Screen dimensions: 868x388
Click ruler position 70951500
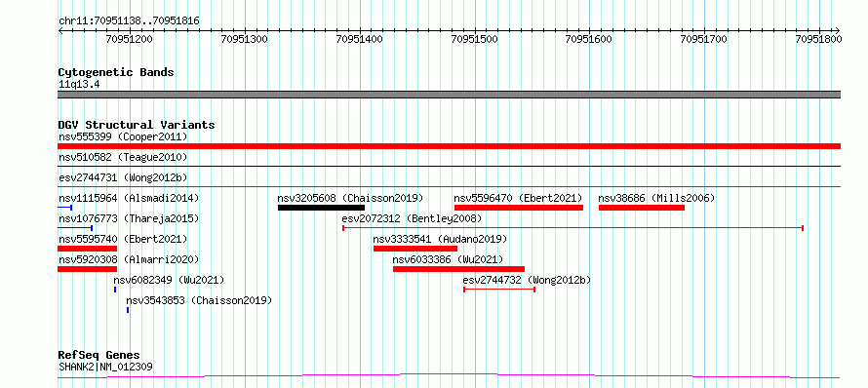[x=474, y=39]
